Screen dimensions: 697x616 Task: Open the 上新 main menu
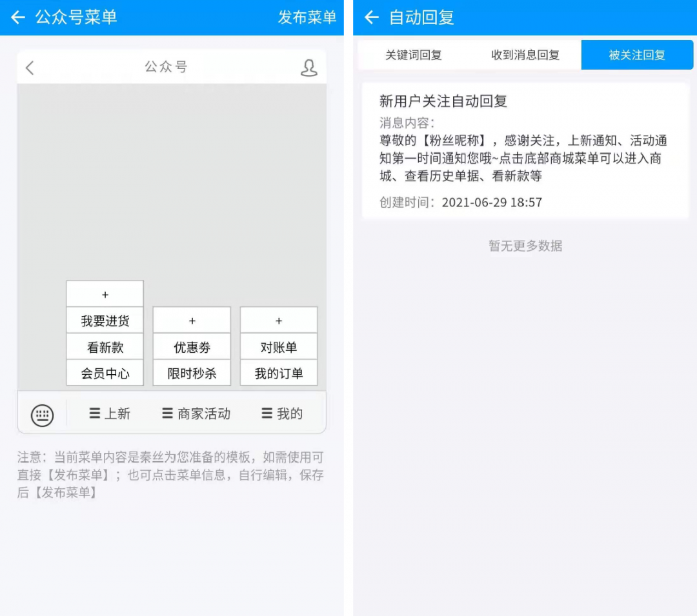pos(110,413)
